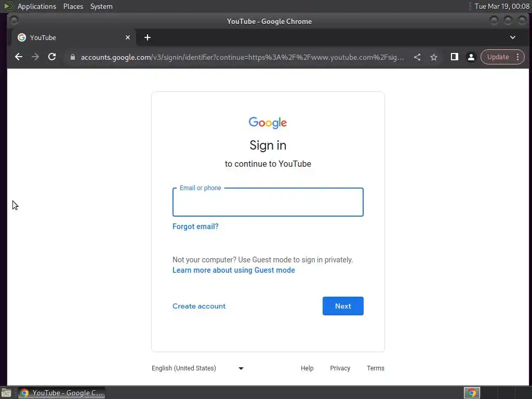
Task: Open the Chrome profile avatar icon
Action: coord(471,57)
